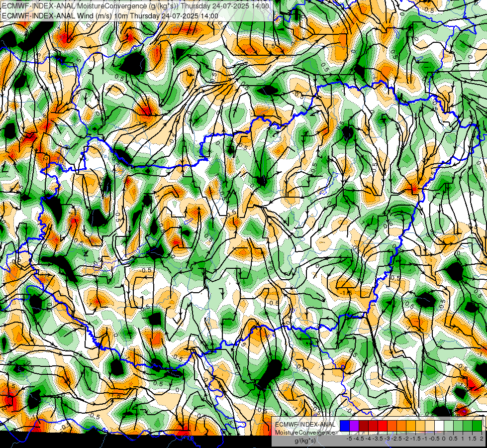Screen dimensions: 487x448
Task: Click the legend value label -5
Action: point(349,439)
